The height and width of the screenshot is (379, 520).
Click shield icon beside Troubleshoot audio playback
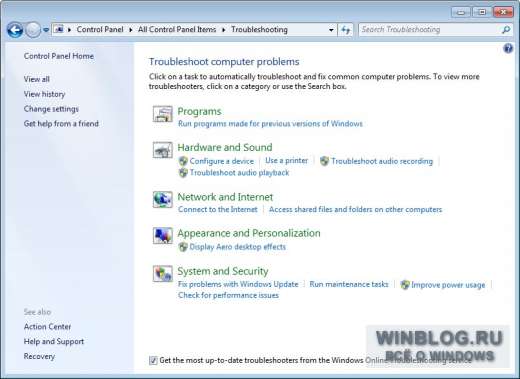183,173
